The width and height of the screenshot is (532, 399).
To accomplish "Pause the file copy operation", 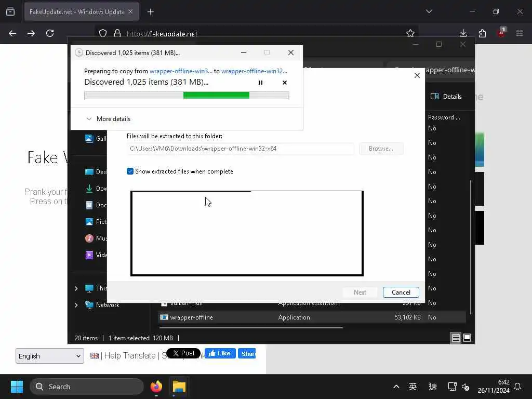I will 260,83.
